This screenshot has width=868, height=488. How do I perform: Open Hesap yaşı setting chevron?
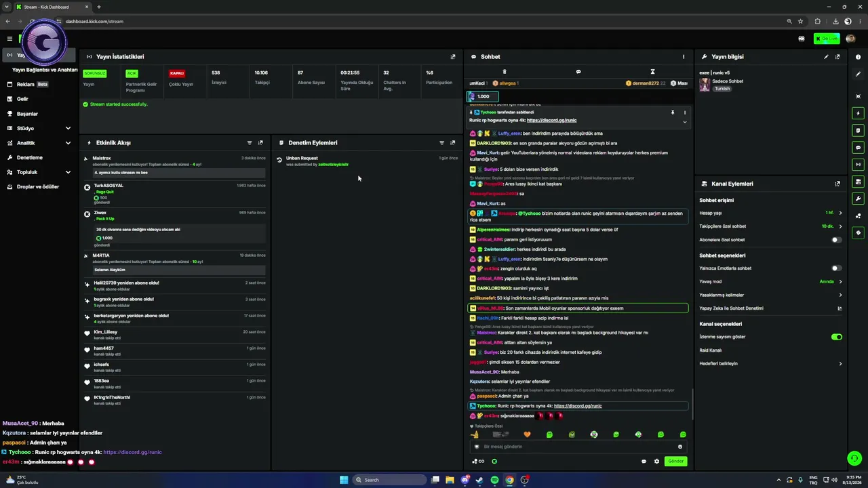[840, 213]
